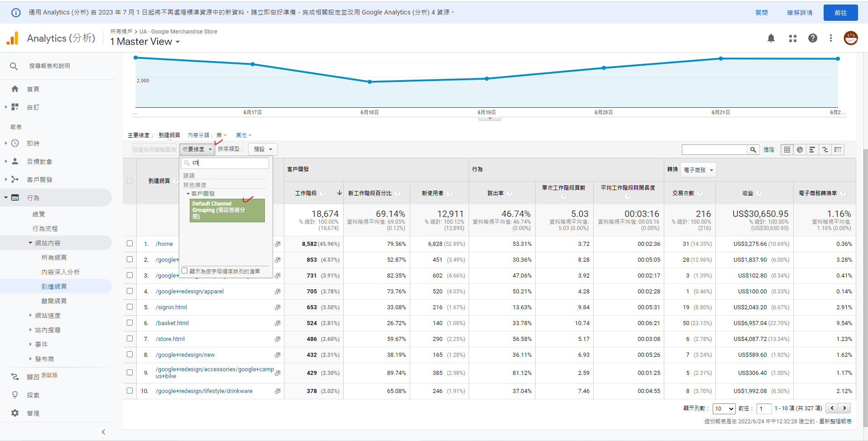Open /signin.html external link icon
Image resolution: width=868 pixels, height=441 pixels.
(278, 307)
